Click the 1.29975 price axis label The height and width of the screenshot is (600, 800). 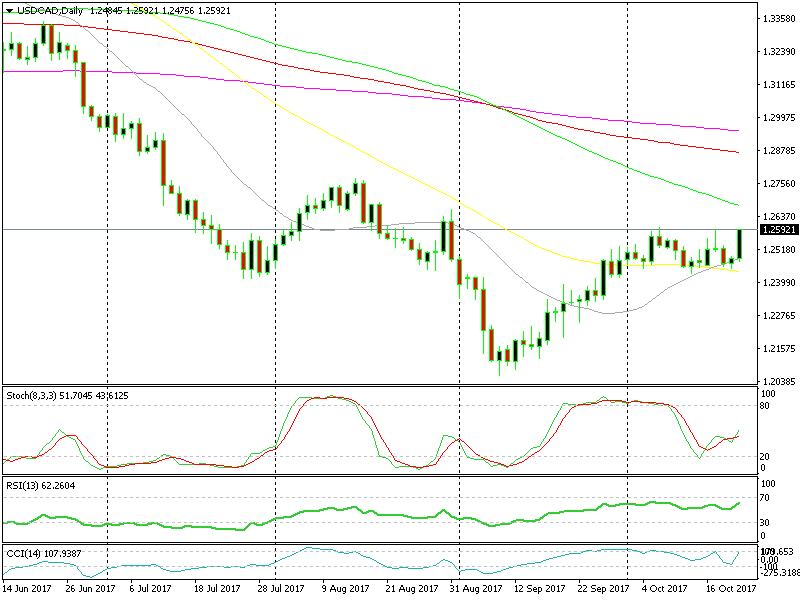(779, 118)
